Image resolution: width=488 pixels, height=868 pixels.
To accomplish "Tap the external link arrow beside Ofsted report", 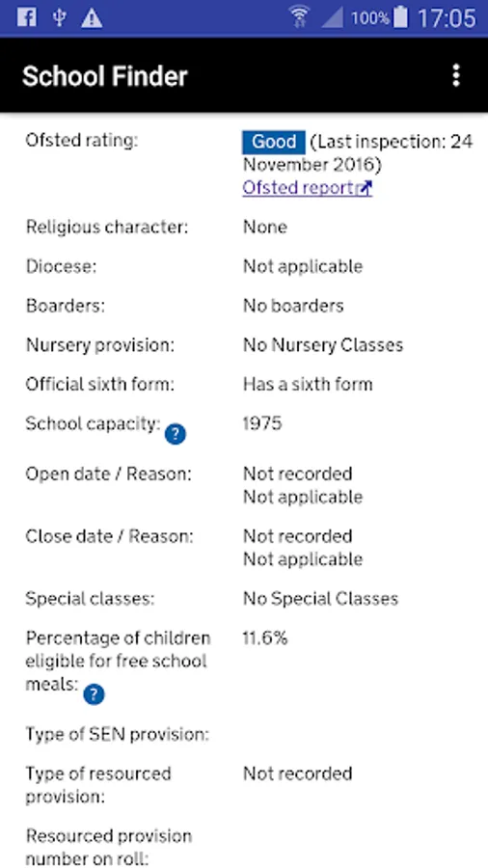I will [365, 189].
